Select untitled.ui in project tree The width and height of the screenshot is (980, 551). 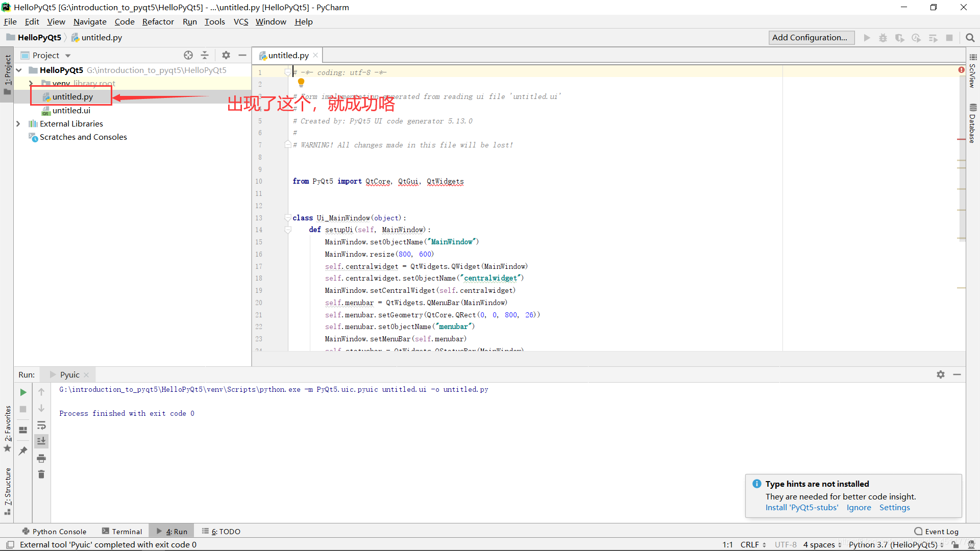pos(71,110)
